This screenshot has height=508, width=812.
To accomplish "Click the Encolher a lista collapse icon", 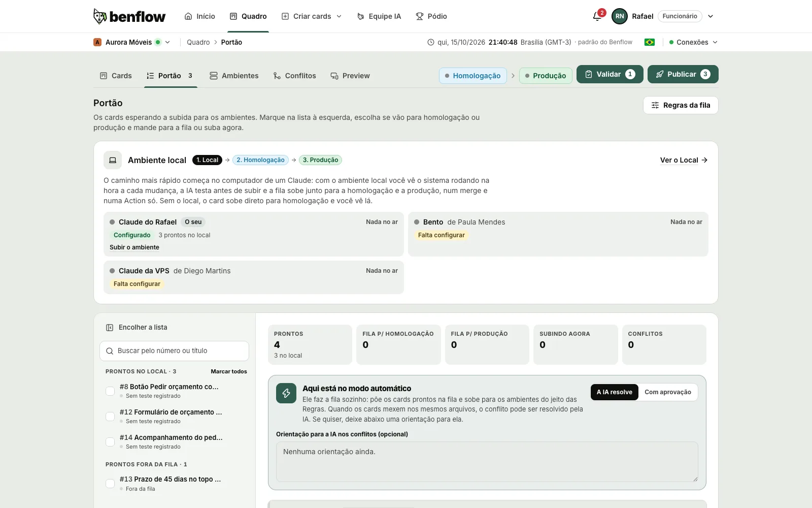I will [110, 328].
